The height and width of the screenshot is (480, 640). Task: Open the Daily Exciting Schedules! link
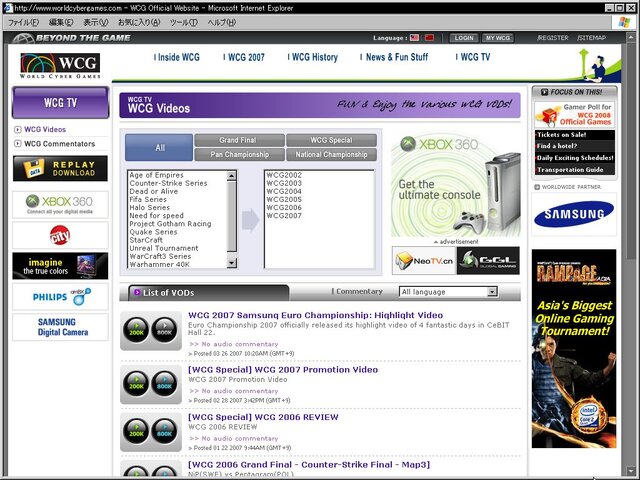coord(575,158)
